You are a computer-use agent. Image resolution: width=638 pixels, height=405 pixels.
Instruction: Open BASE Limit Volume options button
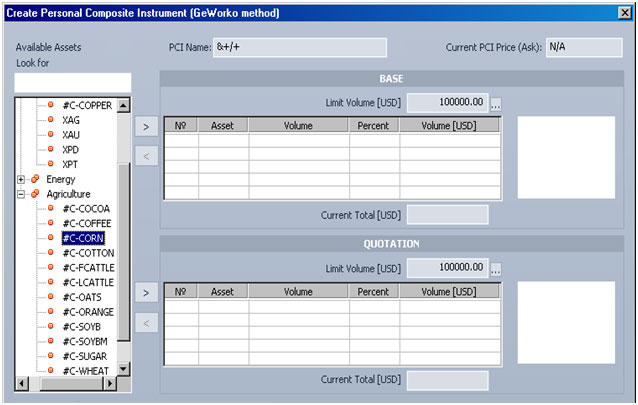coord(495,103)
